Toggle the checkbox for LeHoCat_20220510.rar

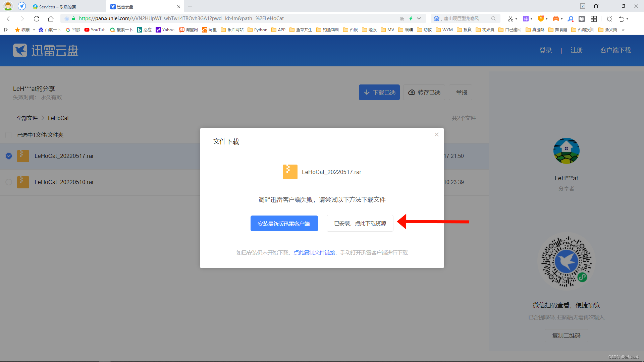(x=8, y=182)
